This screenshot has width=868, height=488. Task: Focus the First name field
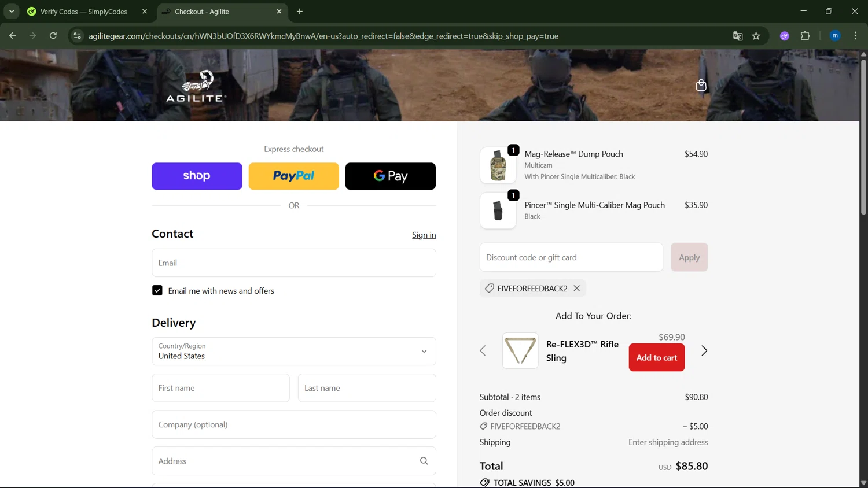tap(220, 388)
